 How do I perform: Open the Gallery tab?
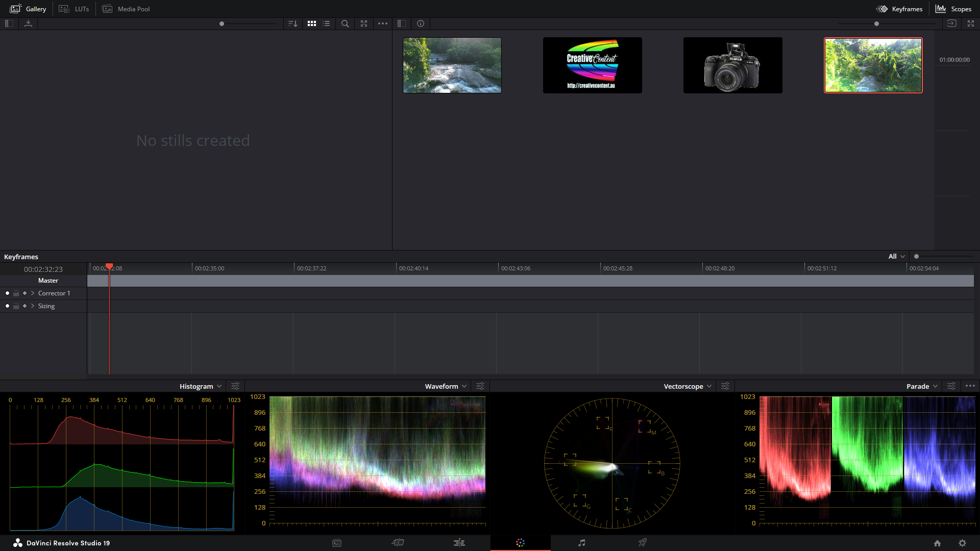(28, 9)
